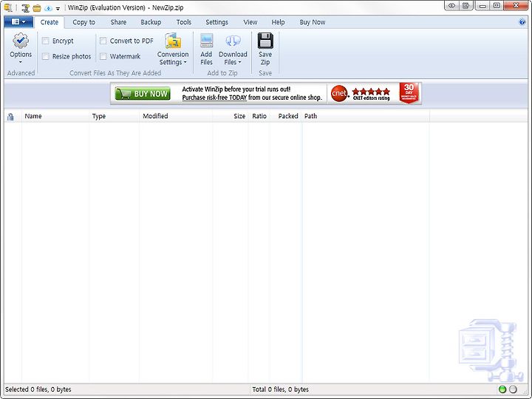Minimize the WinZip window
The image size is (532, 399).
pyautogui.click(x=482, y=6)
